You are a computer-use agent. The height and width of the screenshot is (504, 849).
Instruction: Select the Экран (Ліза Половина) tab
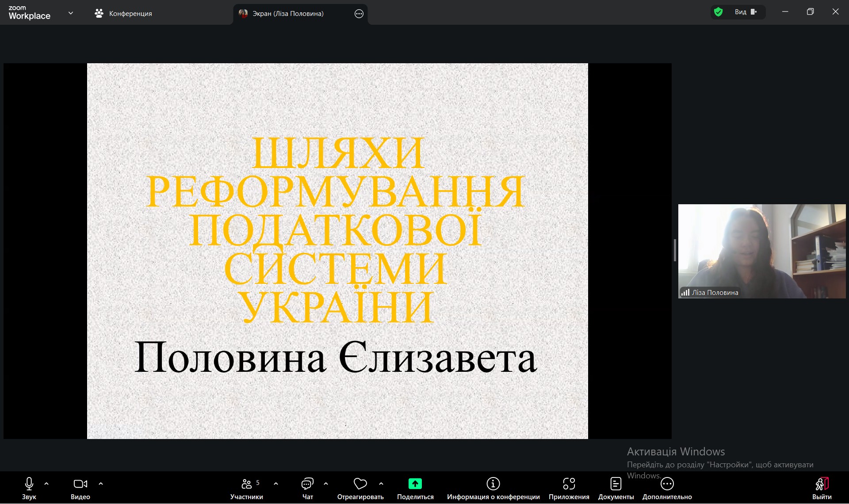pyautogui.click(x=287, y=14)
